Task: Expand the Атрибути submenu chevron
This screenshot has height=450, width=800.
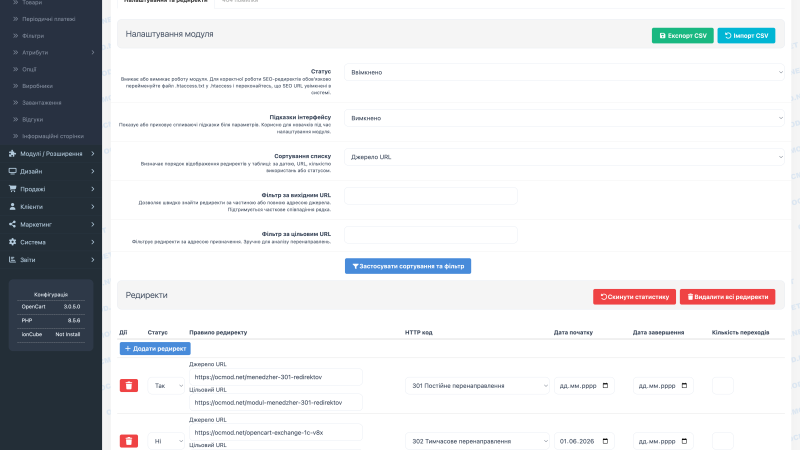Action: (x=92, y=53)
